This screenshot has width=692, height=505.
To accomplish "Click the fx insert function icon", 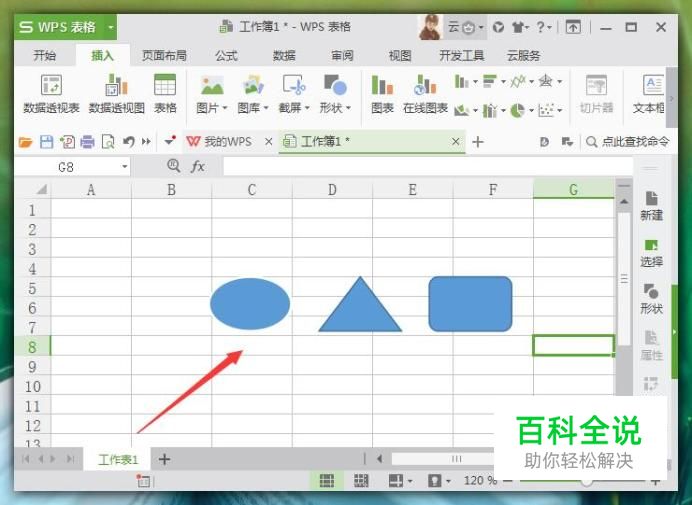I will [x=198, y=166].
